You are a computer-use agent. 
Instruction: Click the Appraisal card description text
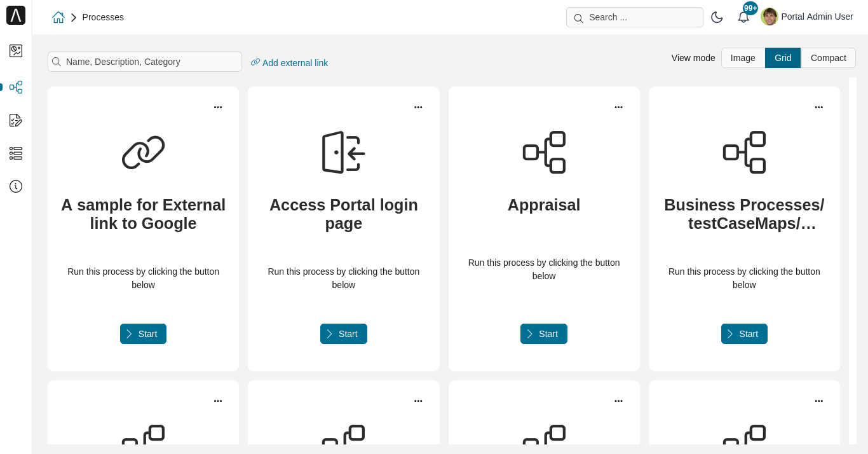[x=544, y=270]
